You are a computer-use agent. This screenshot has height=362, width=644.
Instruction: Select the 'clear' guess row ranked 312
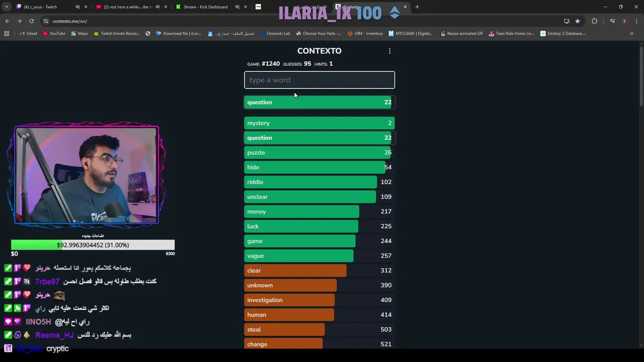pyautogui.click(x=319, y=270)
